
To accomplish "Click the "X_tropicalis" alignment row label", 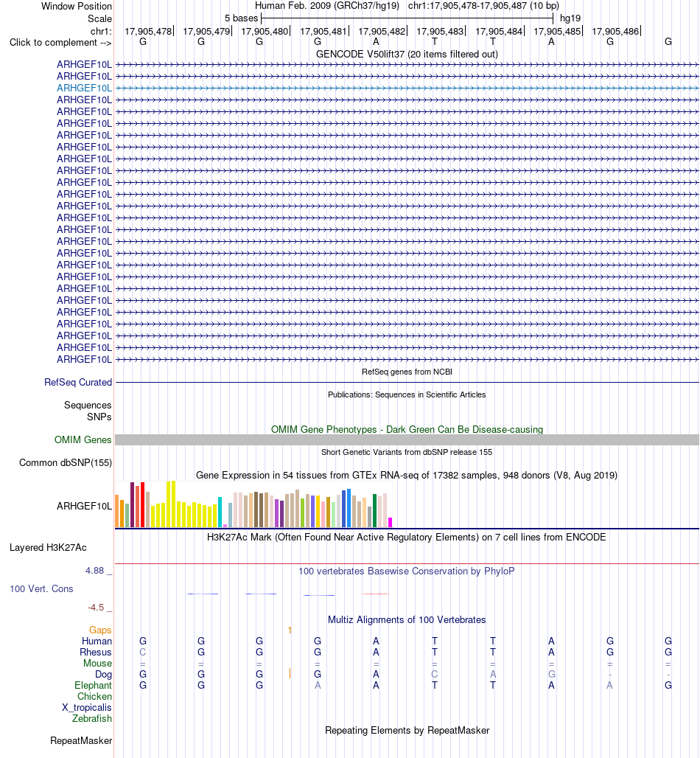I will pos(87,708).
